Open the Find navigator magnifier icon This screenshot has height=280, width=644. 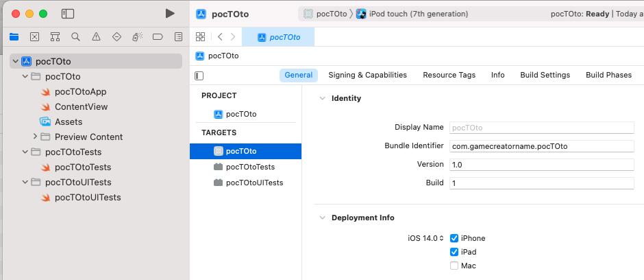pyautogui.click(x=75, y=36)
